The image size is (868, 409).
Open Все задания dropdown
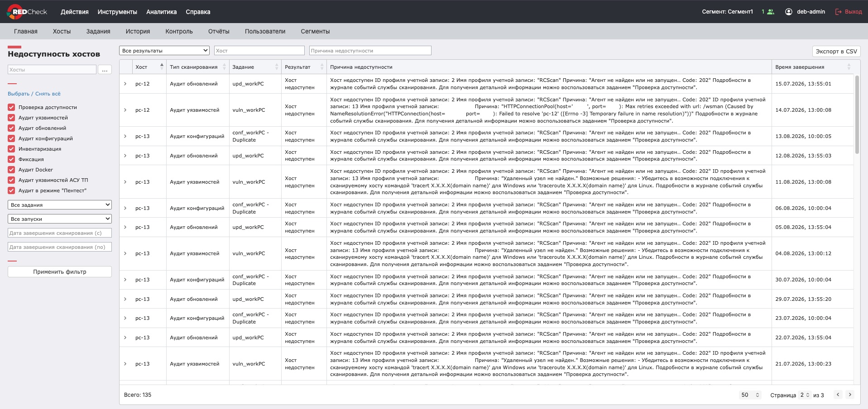click(x=60, y=205)
